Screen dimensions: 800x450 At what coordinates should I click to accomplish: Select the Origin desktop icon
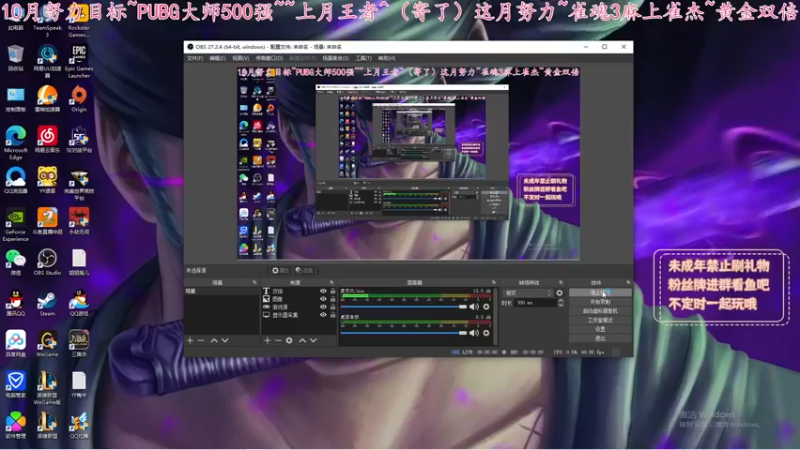pos(79,98)
